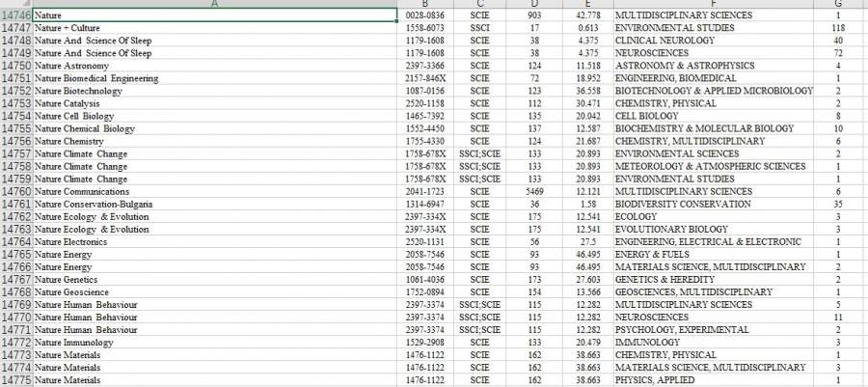Click category cell 'CLINICAL NEUROLOGY'
This screenshot has height=387, width=868.
[x=714, y=41]
